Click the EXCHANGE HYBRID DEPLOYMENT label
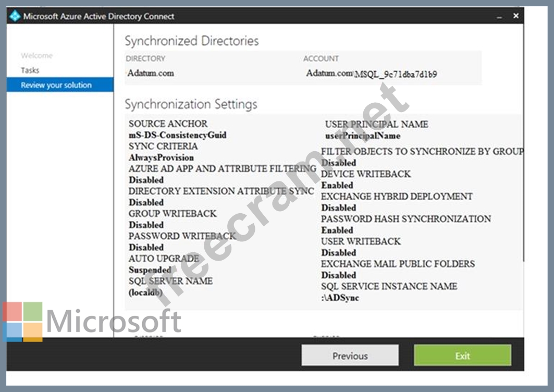Image resolution: width=554 pixels, height=392 pixels. click(x=397, y=197)
